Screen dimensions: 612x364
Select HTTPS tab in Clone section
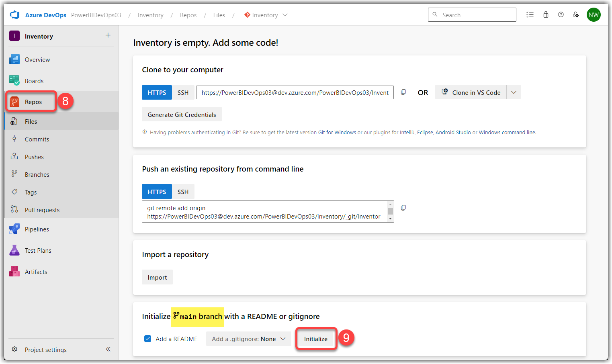click(157, 92)
